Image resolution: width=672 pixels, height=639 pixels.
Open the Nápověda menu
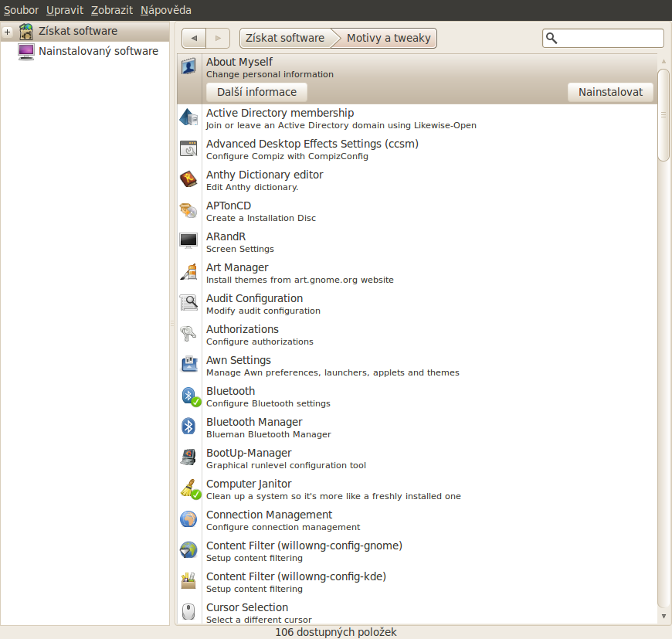click(166, 10)
